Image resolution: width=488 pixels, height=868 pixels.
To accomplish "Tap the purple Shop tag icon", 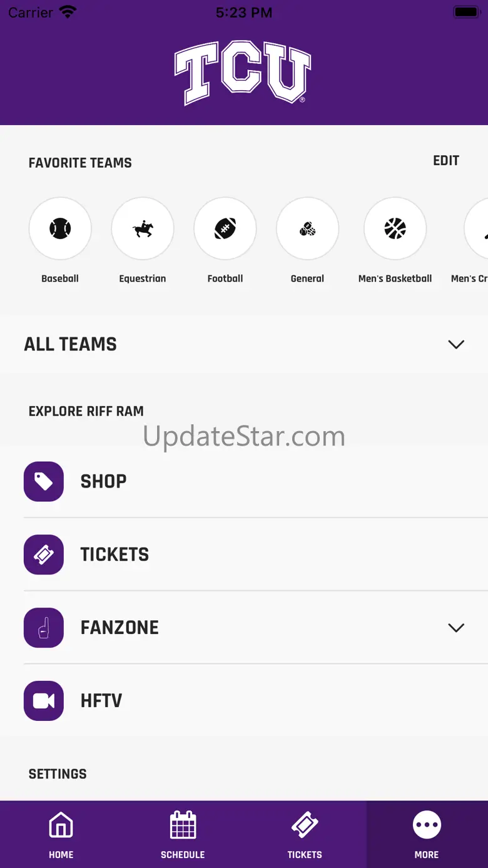I will click(x=44, y=481).
